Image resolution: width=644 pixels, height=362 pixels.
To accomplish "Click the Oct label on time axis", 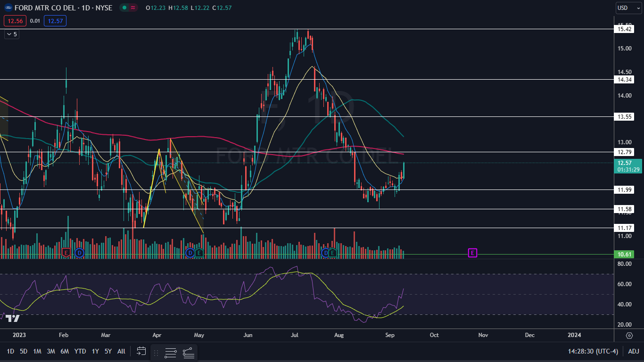I will (x=434, y=335).
